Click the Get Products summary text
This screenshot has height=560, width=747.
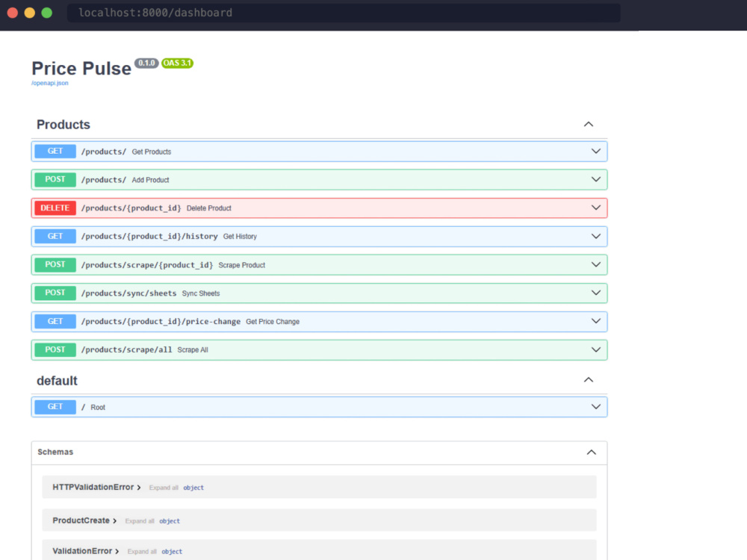pyautogui.click(x=152, y=152)
